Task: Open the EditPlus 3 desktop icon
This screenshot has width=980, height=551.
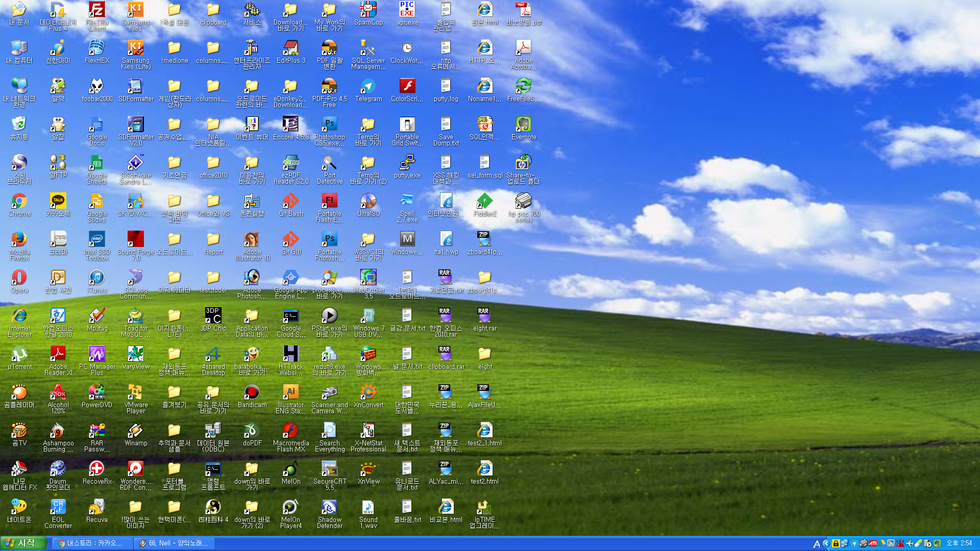Action: tap(291, 52)
